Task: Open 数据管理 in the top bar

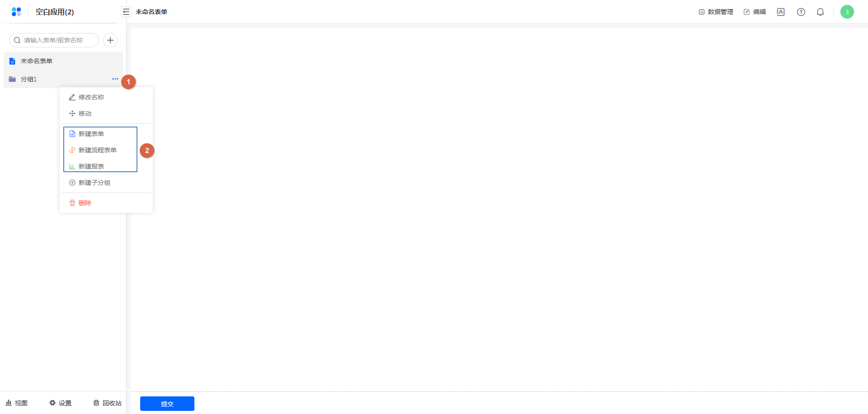Action: (716, 12)
